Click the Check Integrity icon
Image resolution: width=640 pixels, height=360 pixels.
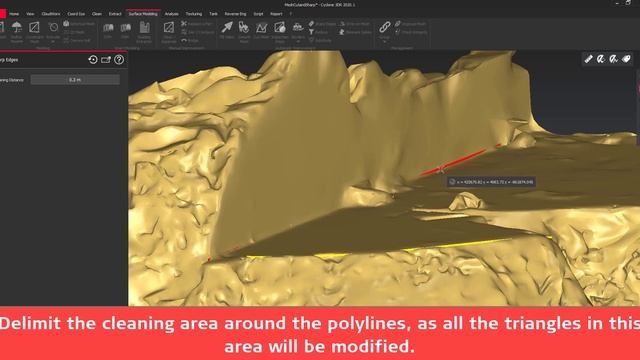[x=398, y=32]
